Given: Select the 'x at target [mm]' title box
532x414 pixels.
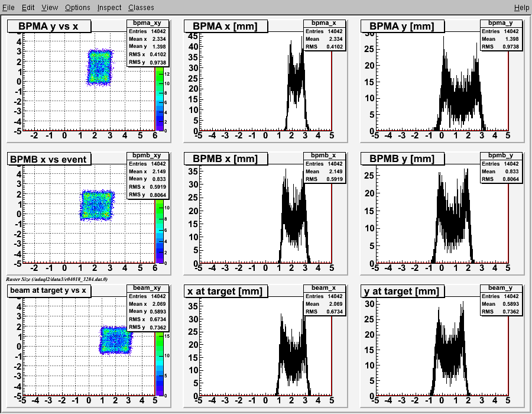Looking at the screenshot, I should tap(226, 291).
